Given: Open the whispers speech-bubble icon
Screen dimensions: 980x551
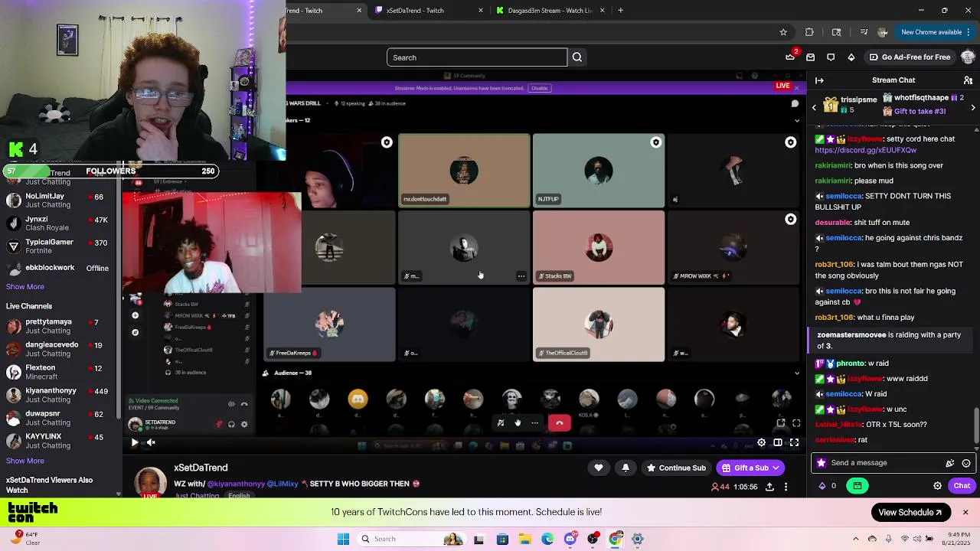Looking at the screenshot, I should click(x=831, y=57).
